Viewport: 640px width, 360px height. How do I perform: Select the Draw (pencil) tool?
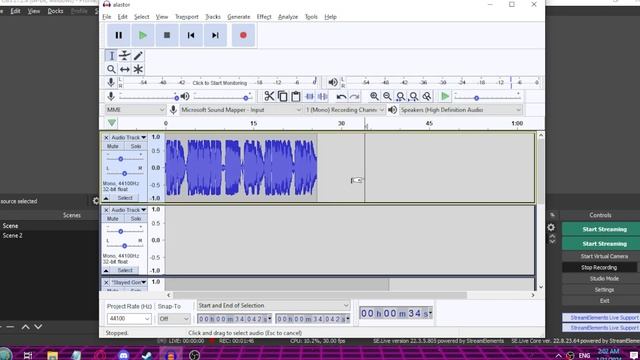click(x=138, y=56)
